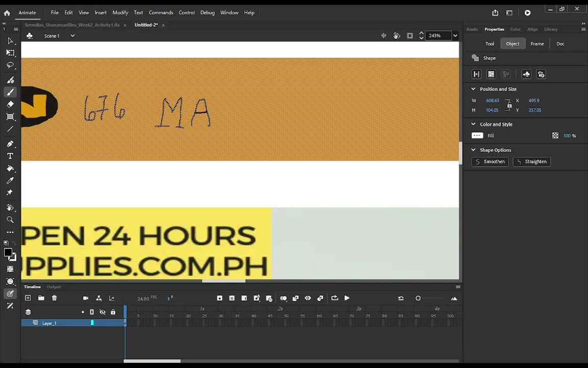Select the Asset Warp pin tool

[10, 193]
